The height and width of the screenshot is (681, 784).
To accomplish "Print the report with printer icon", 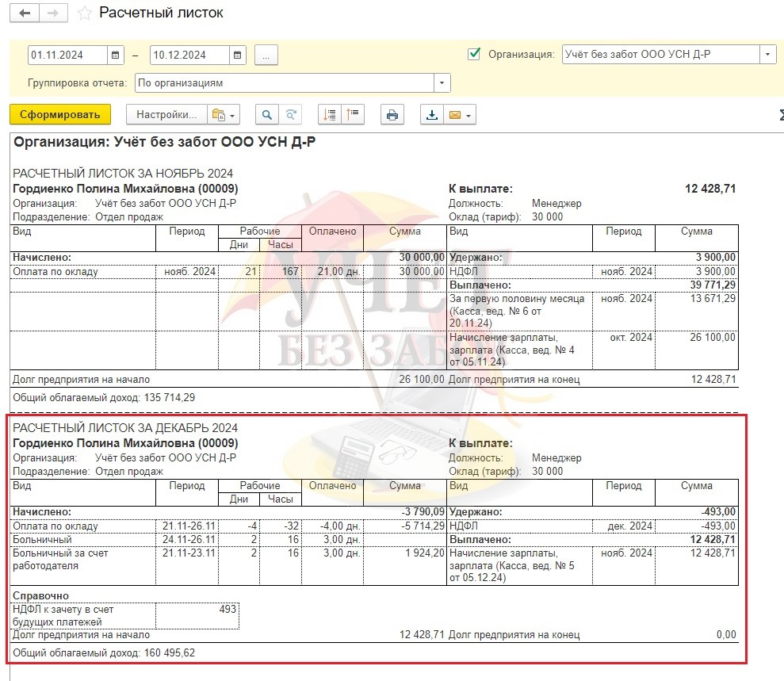I will coord(392,115).
